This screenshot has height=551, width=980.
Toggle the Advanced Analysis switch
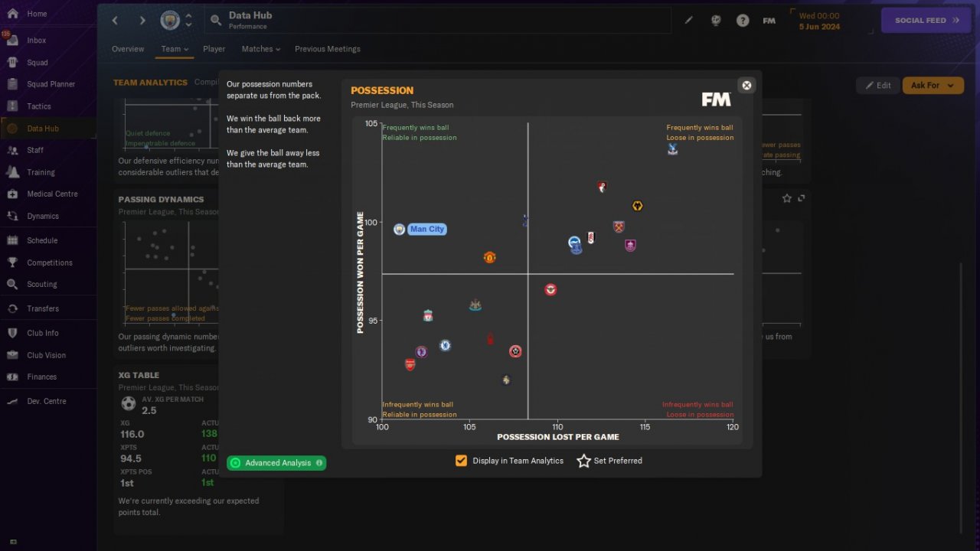276,463
